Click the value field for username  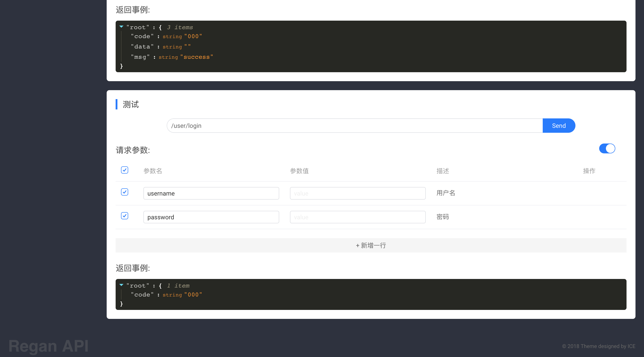[358, 193]
